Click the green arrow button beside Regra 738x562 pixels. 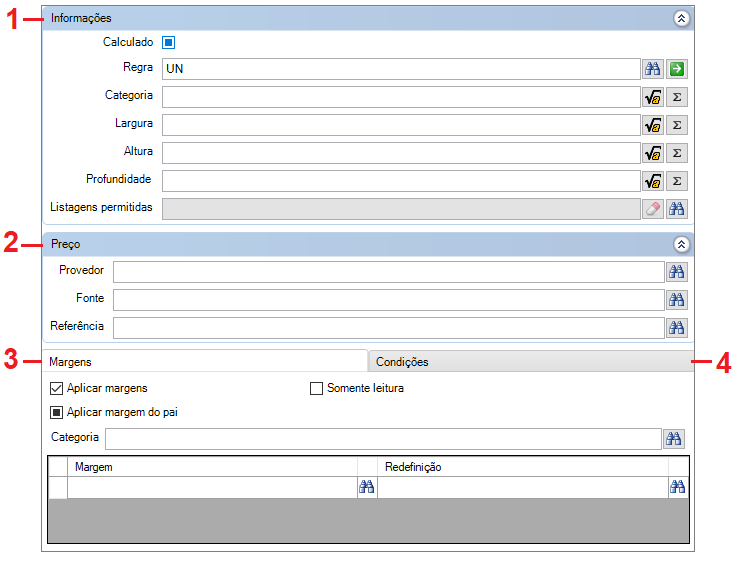point(677,69)
